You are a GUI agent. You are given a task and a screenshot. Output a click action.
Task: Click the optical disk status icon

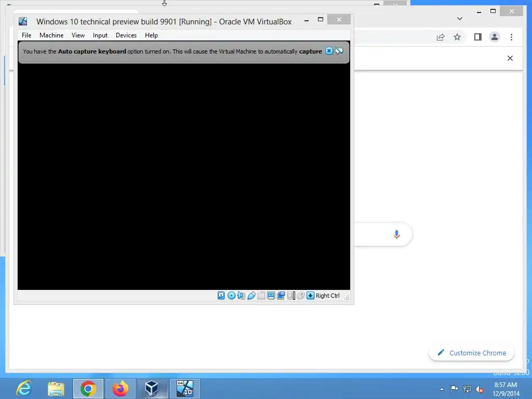tap(231, 296)
